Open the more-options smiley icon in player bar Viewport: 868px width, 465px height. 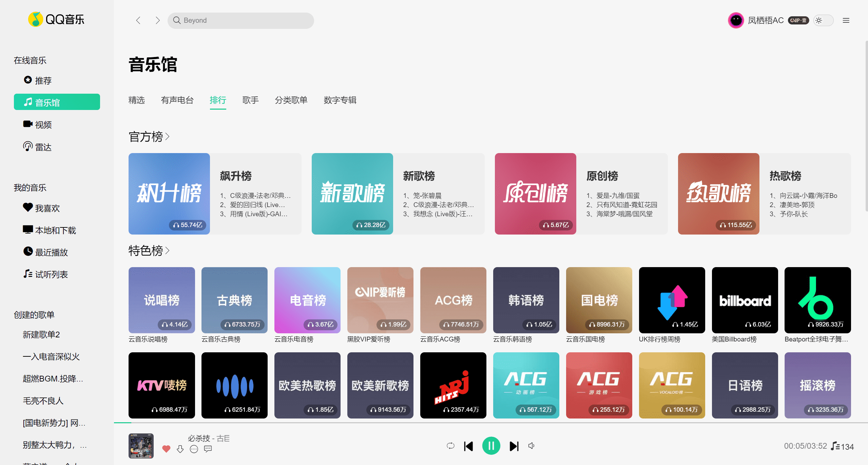point(194,449)
